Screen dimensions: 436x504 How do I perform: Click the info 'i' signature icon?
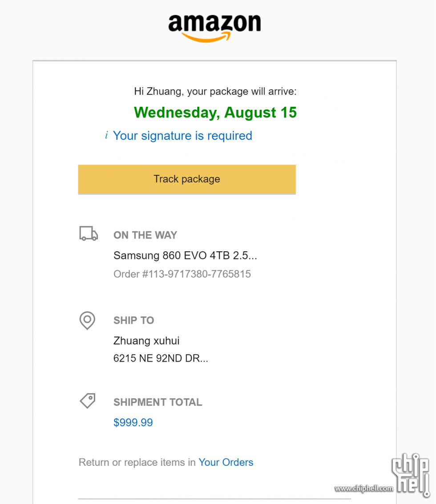pyautogui.click(x=106, y=135)
